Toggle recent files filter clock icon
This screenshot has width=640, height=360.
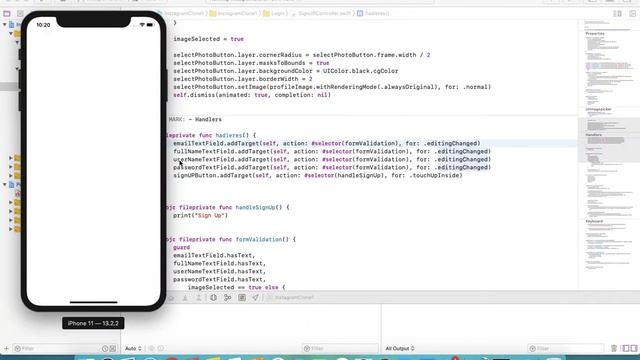click(x=105, y=349)
